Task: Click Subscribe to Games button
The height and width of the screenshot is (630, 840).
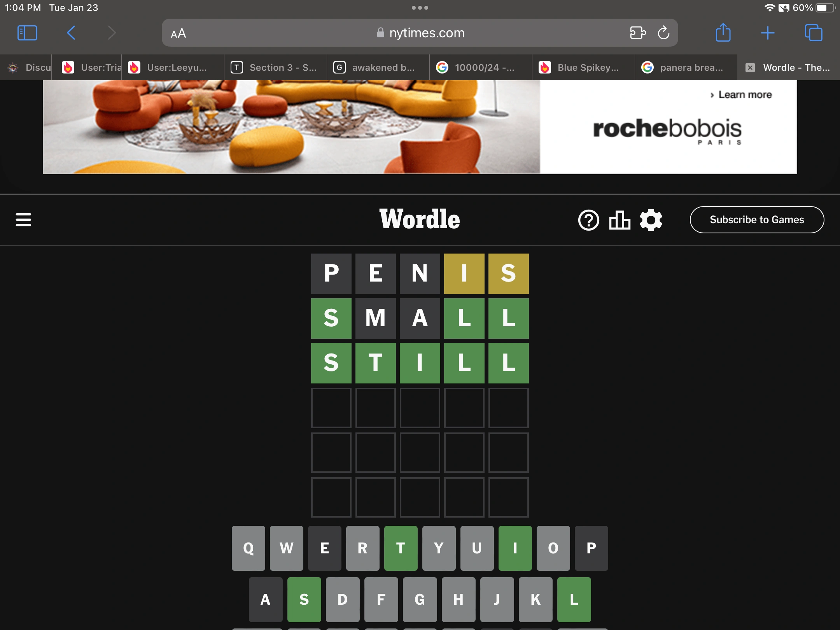Action: coord(756,220)
